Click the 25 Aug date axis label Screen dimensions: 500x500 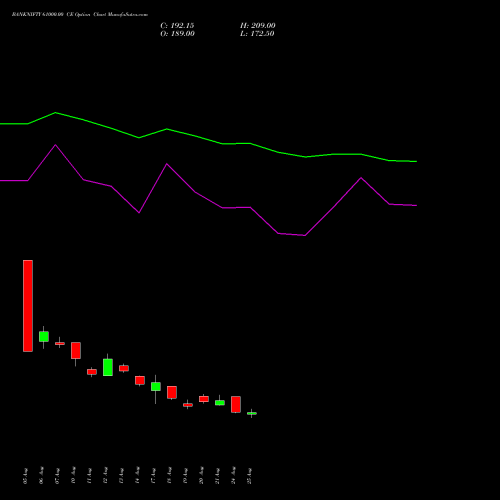[250, 476]
